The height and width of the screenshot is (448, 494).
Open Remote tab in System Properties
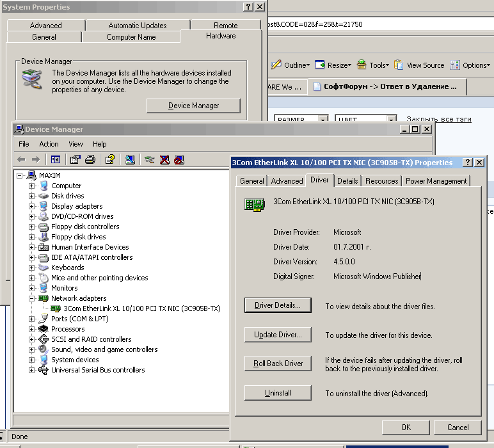click(226, 25)
